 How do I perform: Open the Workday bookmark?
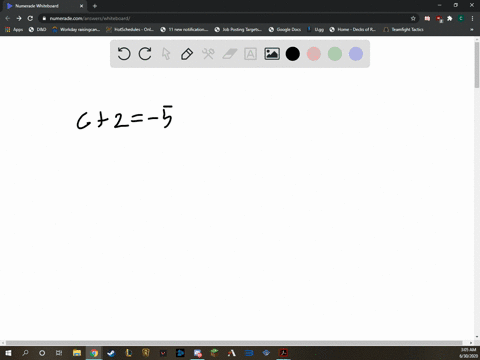(x=76, y=29)
